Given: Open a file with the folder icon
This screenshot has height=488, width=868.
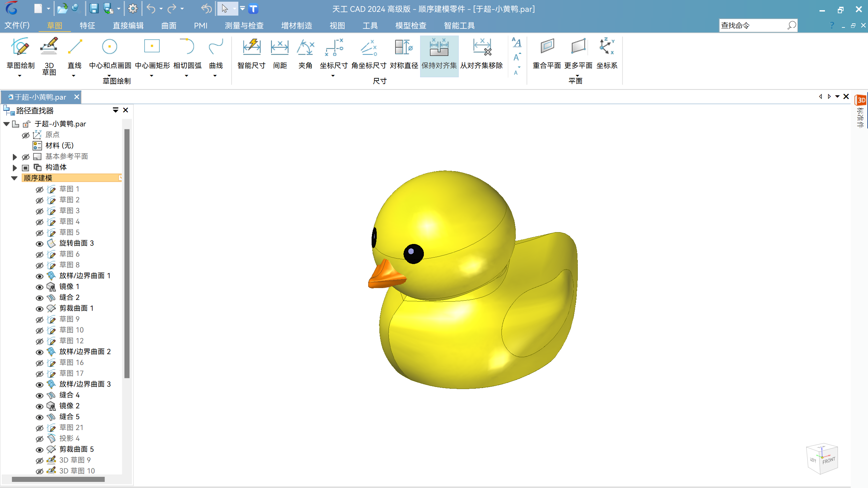Looking at the screenshot, I should 62,9.
